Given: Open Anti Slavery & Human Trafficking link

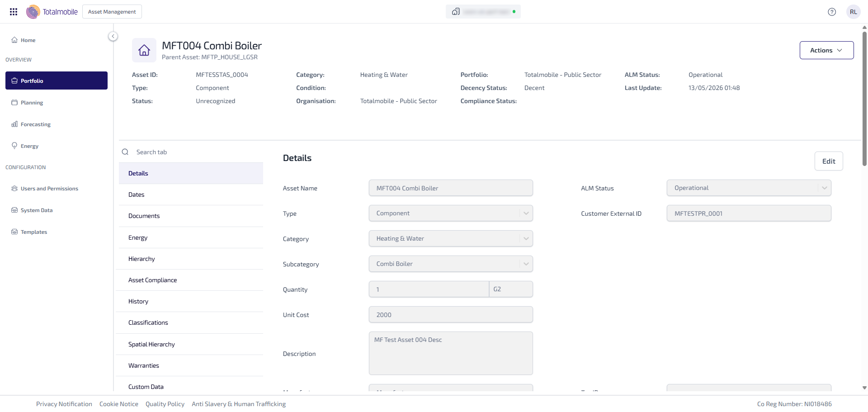Looking at the screenshot, I should point(239,404).
